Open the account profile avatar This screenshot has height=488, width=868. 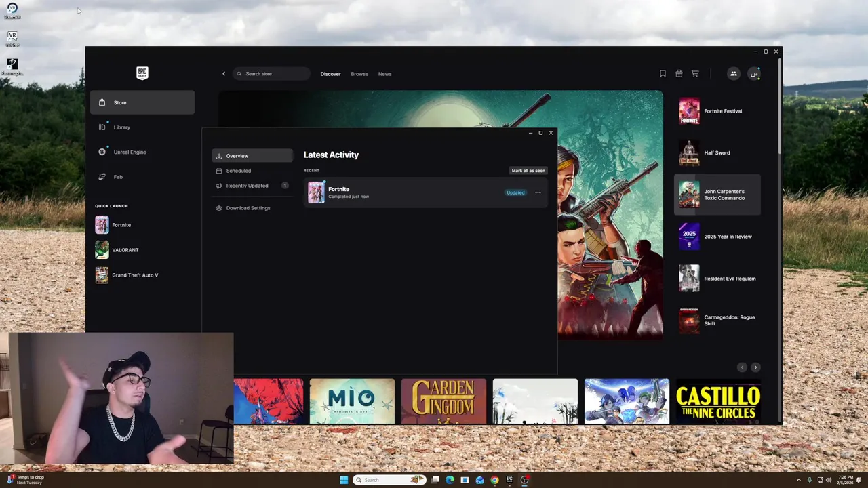click(753, 74)
